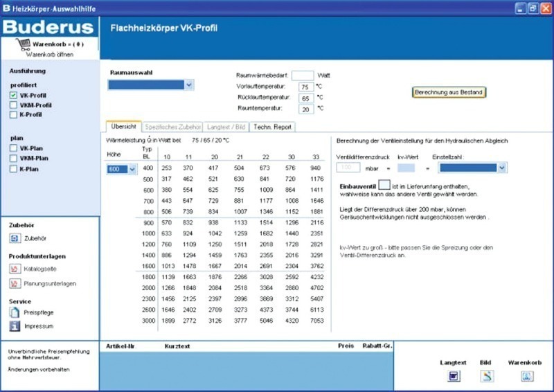Click column header type 33
Viewport: 554px width, 392px height.
[x=316, y=157]
